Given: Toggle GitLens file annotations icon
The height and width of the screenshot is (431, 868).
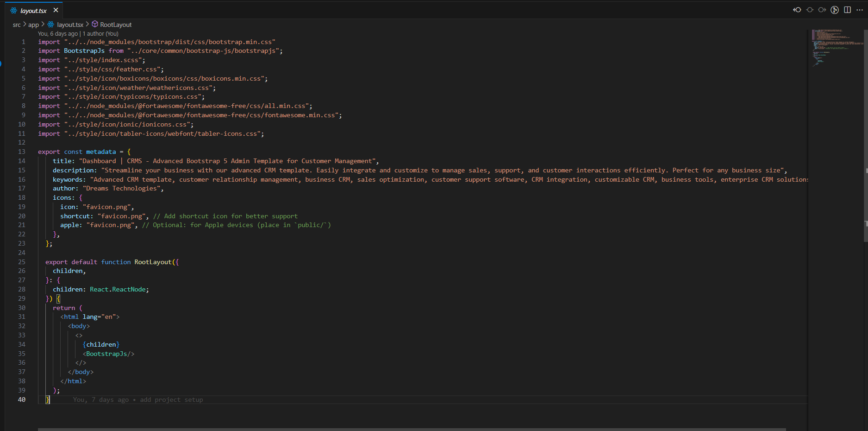Looking at the screenshot, I should pyautogui.click(x=835, y=10).
